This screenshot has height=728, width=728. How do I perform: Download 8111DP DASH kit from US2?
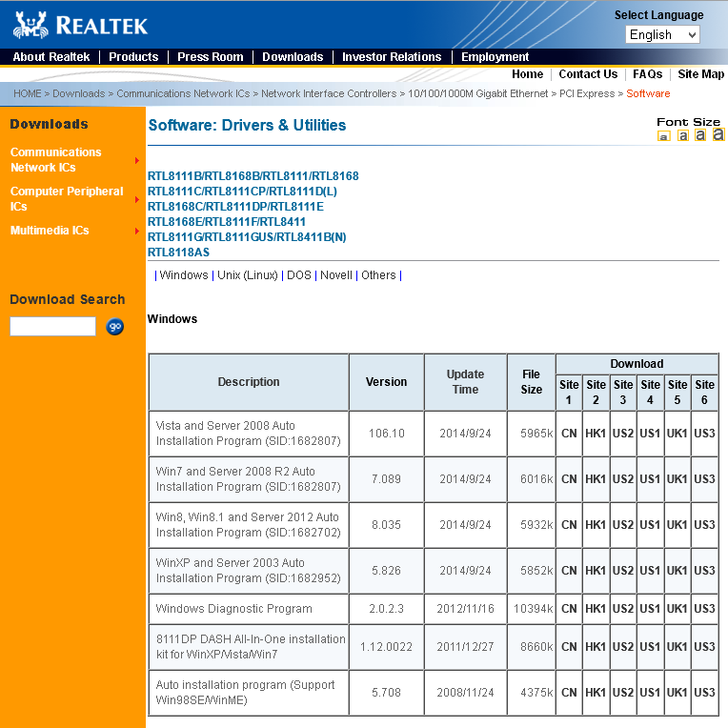pyautogui.click(x=623, y=647)
